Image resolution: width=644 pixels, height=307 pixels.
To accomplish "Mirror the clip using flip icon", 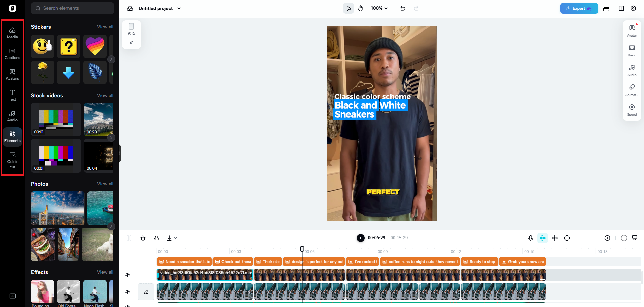I will (156, 238).
